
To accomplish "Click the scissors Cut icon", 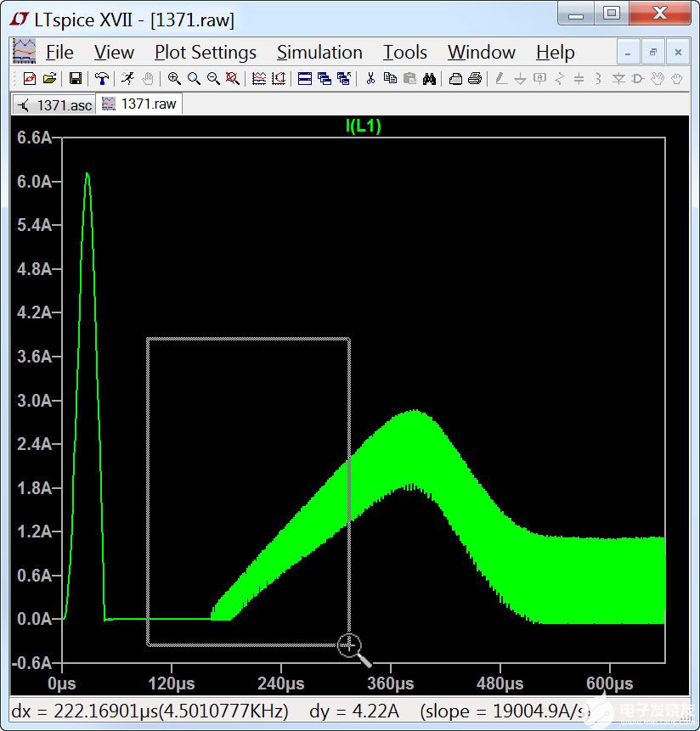I will coord(370,79).
